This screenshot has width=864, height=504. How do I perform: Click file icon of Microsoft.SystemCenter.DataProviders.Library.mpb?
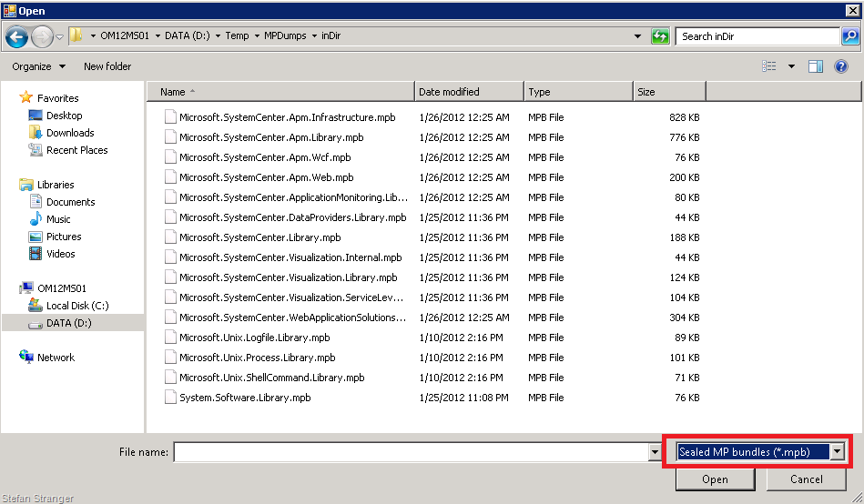click(x=170, y=217)
